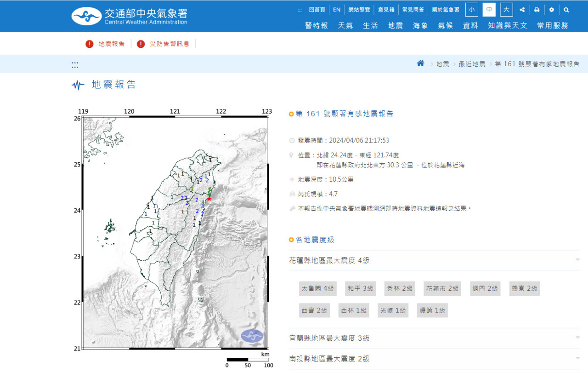Expand 宜蘭縣地區最大震度 3級 section
This screenshot has width=588, height=373.
[435, 338]
